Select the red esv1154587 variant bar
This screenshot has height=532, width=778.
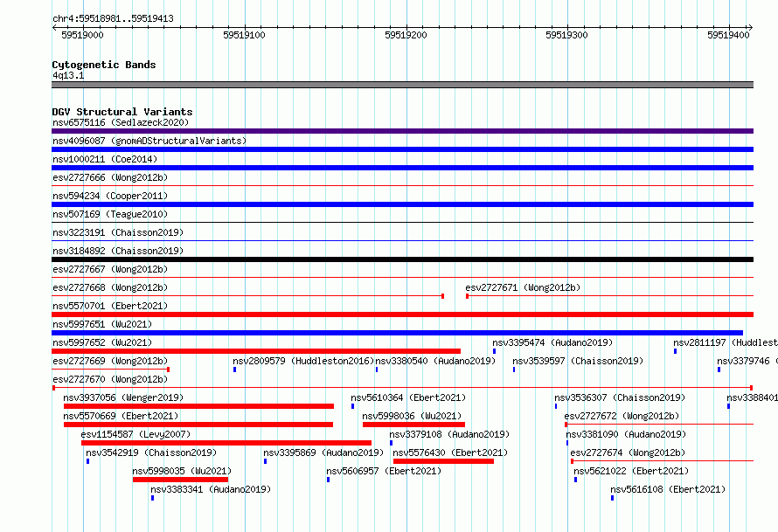coord(226,443)
